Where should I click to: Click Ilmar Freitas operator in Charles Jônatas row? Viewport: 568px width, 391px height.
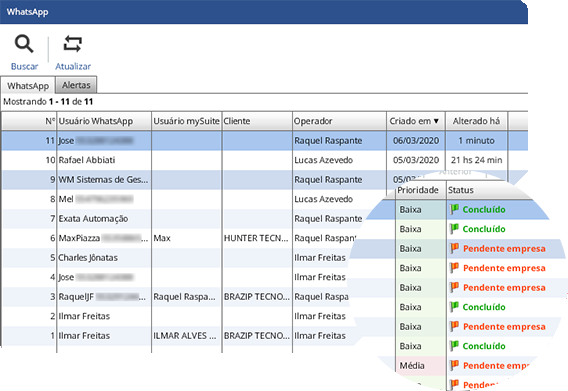point(320,258)
